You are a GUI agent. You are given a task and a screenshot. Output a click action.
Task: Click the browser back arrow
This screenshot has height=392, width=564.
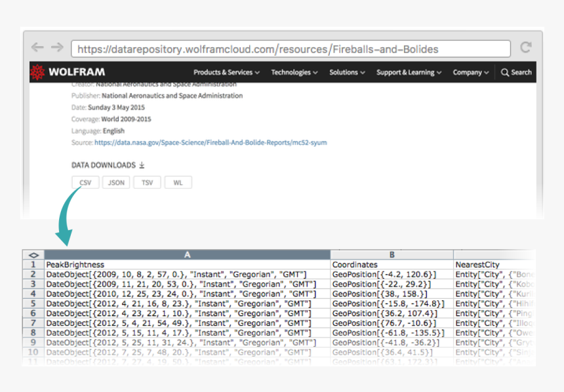click(x=37, y=47)
